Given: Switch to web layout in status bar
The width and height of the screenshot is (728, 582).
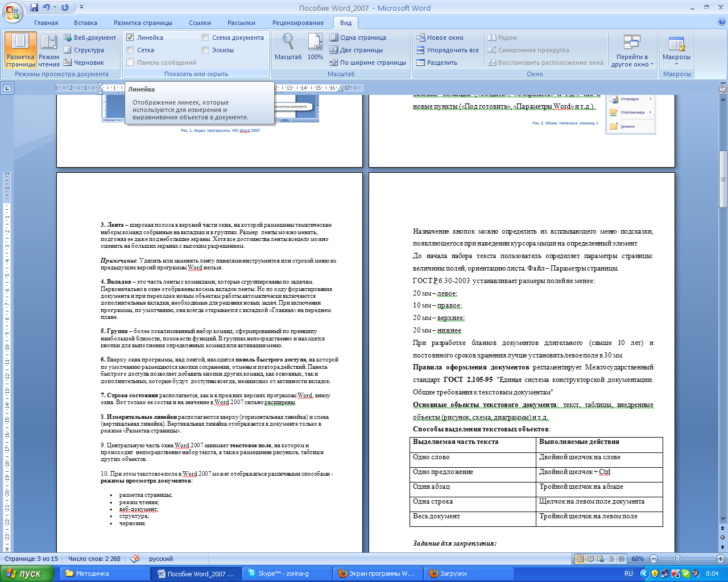Looking at the screenshot, I should [x=601, y=559].
